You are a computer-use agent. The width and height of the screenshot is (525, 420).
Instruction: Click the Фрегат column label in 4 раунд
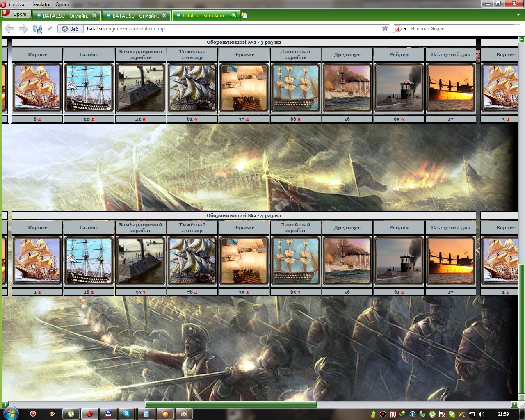pos(244,228)
